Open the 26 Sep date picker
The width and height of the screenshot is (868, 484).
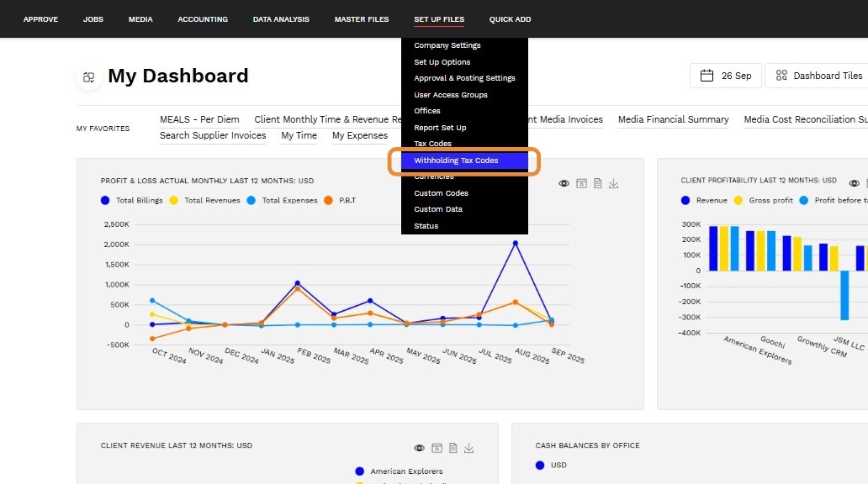click(x=726, y=76)
